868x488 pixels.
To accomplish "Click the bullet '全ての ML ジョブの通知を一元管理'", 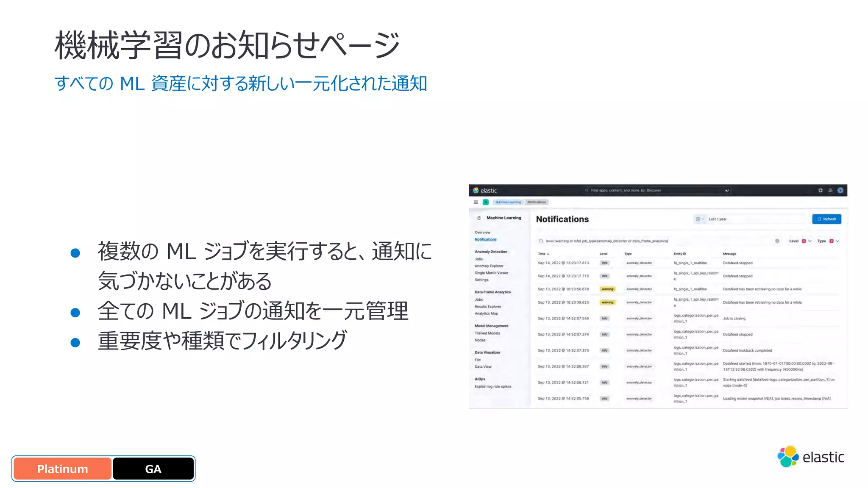I will tap(253, 311).
